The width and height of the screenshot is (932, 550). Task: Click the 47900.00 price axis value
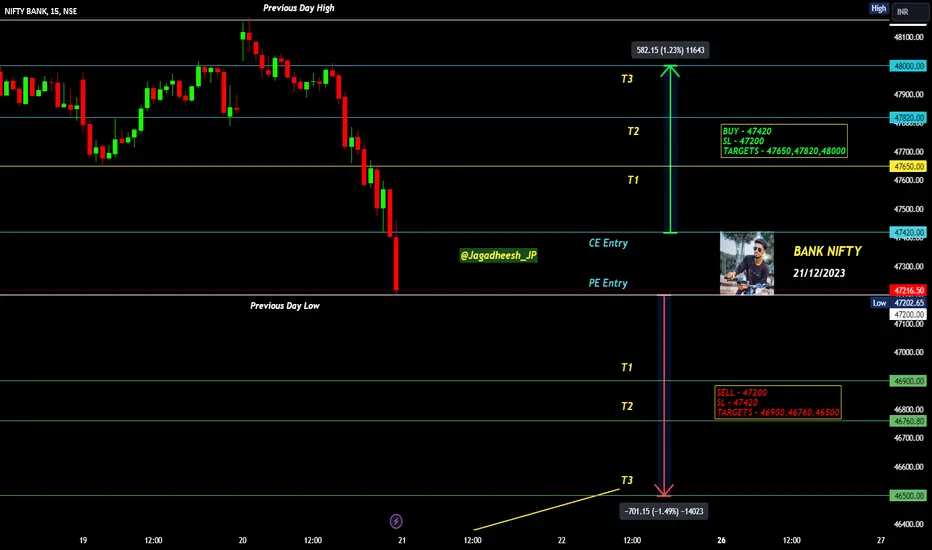[909, 95]
